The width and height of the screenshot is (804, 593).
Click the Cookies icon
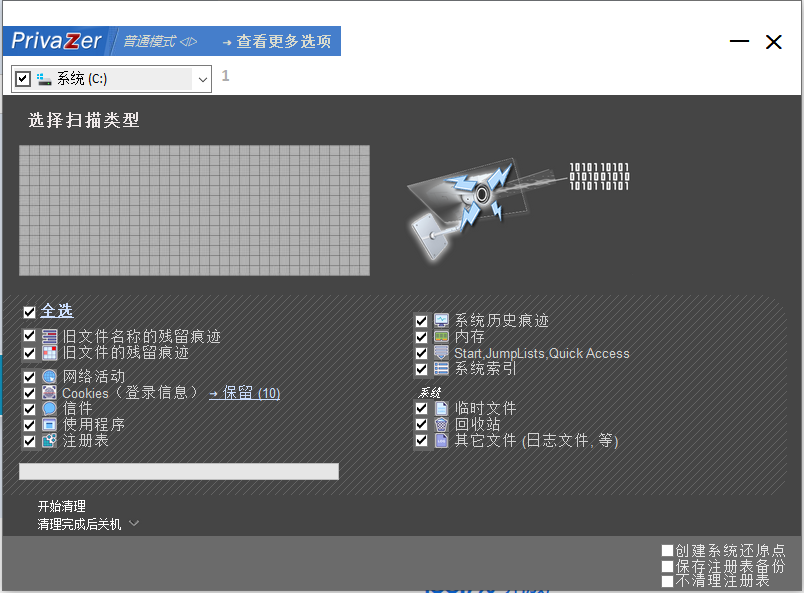click(x=49, y=393)
